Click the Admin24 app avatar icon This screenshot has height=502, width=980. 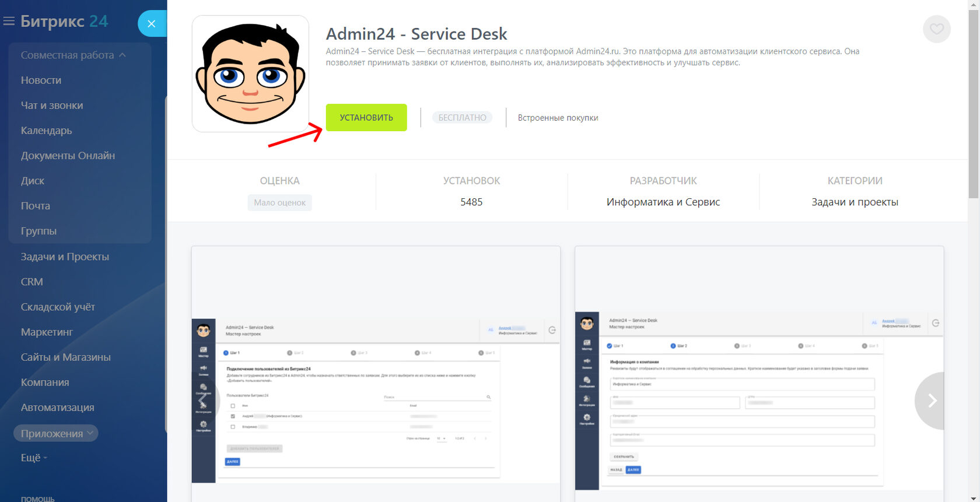(250, 73)
